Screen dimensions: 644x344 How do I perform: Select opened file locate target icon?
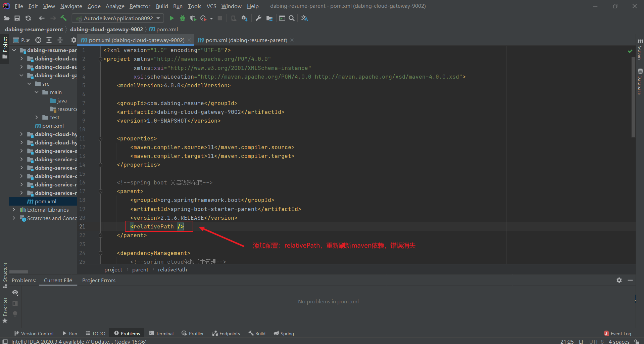(38, 40)
